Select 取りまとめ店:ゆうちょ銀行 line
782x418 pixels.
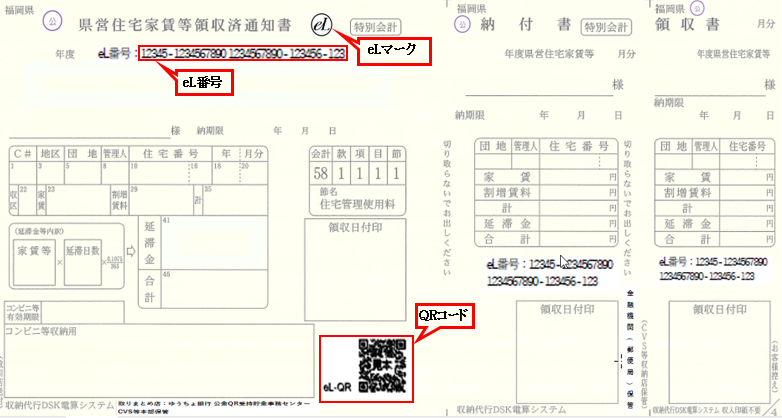tap(213, 403)
